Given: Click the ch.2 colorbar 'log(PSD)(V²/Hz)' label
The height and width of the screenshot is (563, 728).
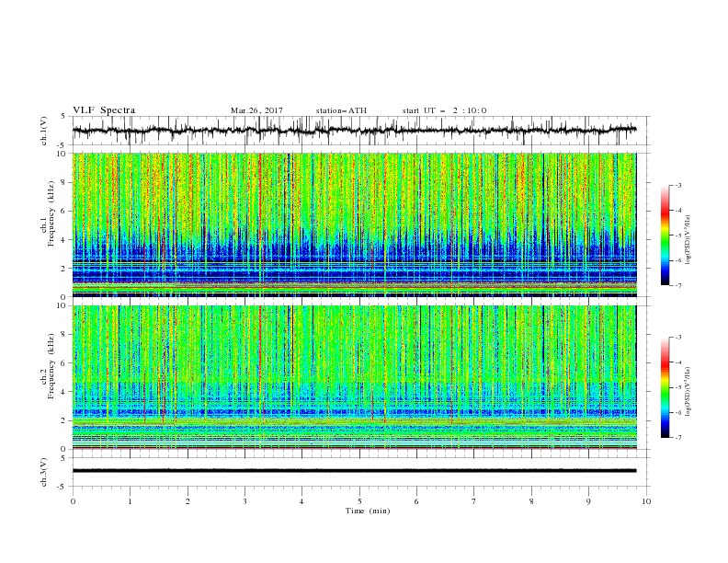Looking at the screenshot, I should tap(688, 392).
